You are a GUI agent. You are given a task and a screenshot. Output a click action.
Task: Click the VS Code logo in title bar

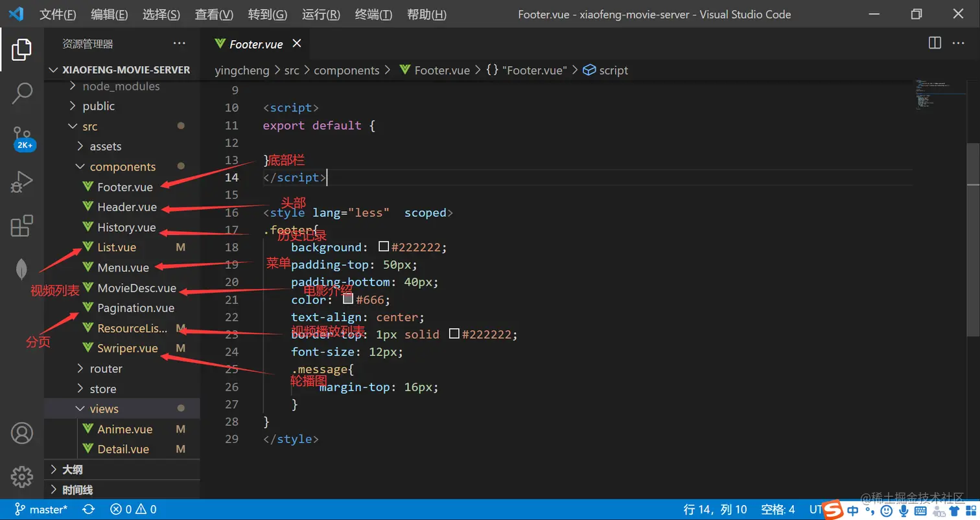click(x=16, y=14)
